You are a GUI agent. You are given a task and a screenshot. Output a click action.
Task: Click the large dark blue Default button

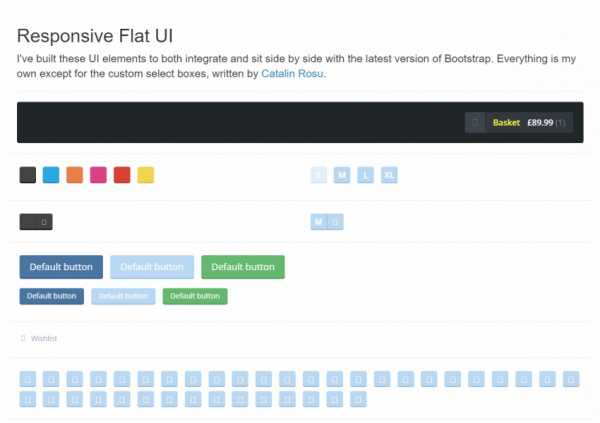click(x=61, y=267)
